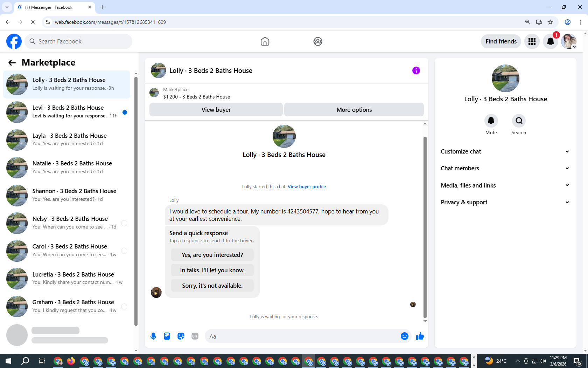Open the Chrome profile icon
The height and width of the screenshot is (368, 588).
[x=568, y=22]
